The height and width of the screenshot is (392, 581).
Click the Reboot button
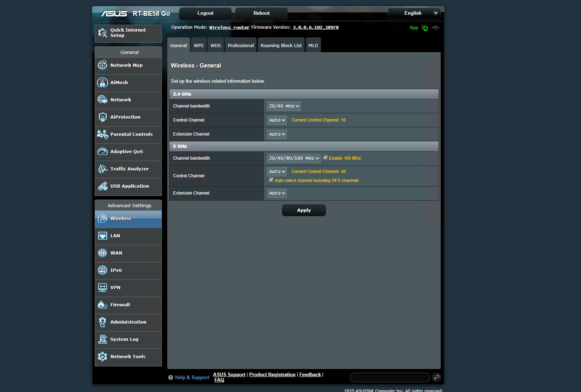point(261,13)
